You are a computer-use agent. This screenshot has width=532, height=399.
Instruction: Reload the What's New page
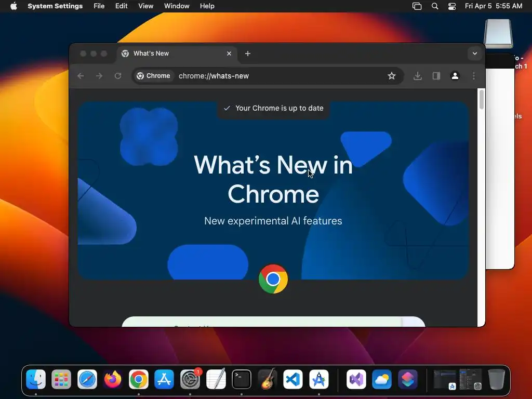[x=118, y=76]
